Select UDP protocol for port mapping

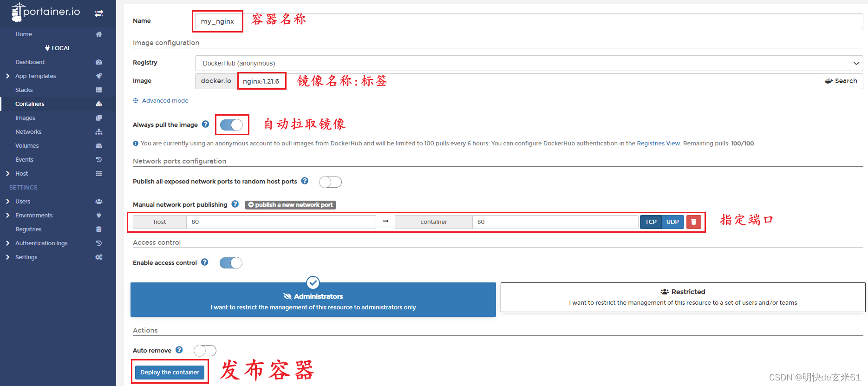point(672,222)
